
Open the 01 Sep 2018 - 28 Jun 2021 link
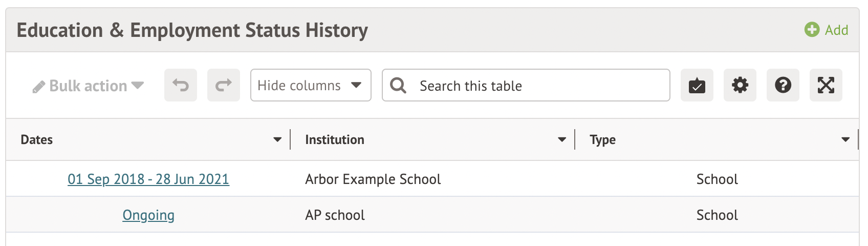coord(148,179)
